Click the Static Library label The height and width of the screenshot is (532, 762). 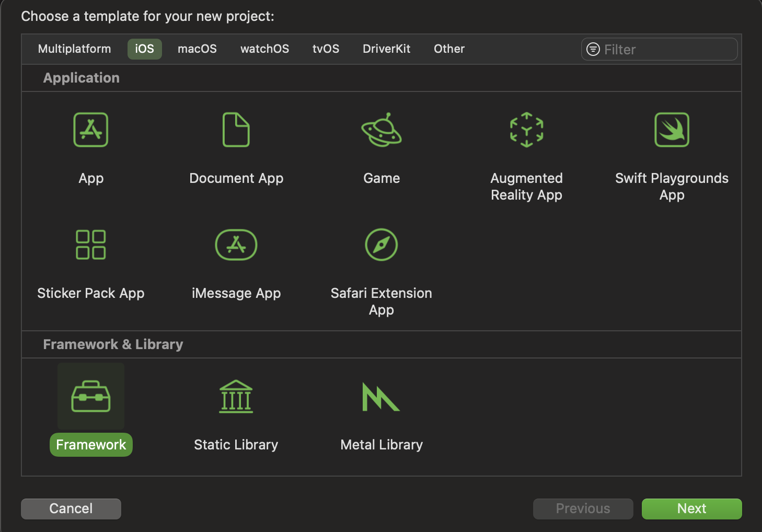(x=236, y=445)
